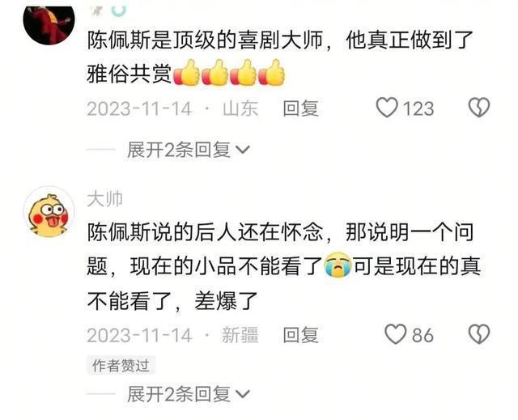Reply to the 新疆 comment
Screen dimensions: 518x420
(x=300, y=335)
